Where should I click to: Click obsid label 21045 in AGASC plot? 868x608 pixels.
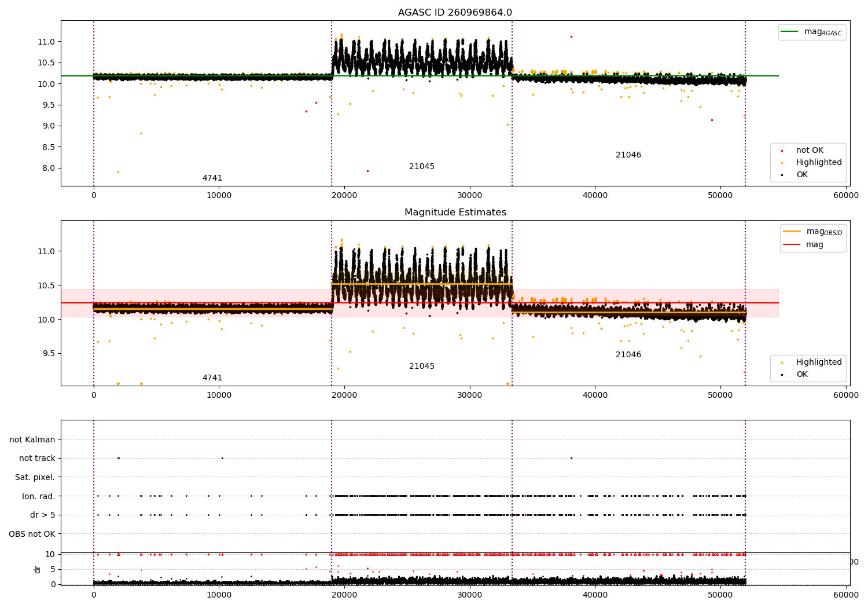click(422, 167)
